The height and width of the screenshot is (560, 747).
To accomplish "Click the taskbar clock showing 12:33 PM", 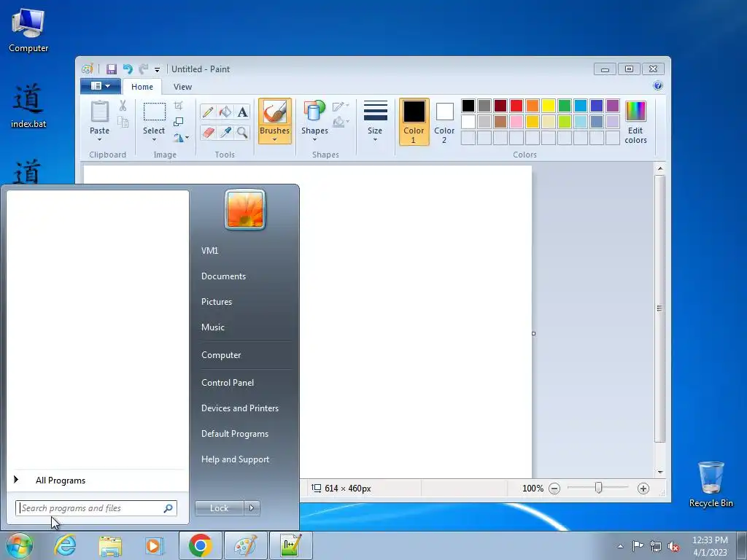I will click(710, 545).
